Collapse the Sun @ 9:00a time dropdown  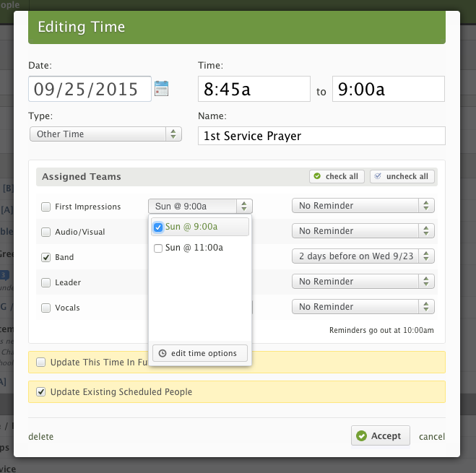200,206
